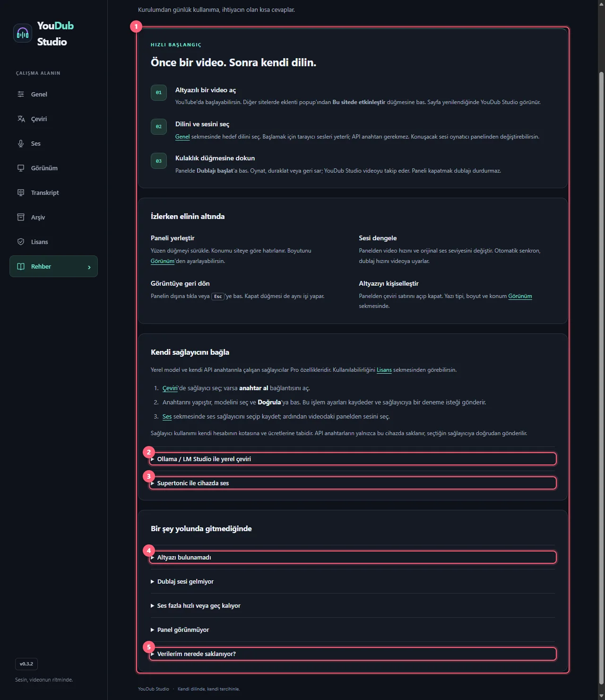Click the 03 step number badge
Image resolution: width=605 pixels, height=700 pixels.
[x=159, y=161]
